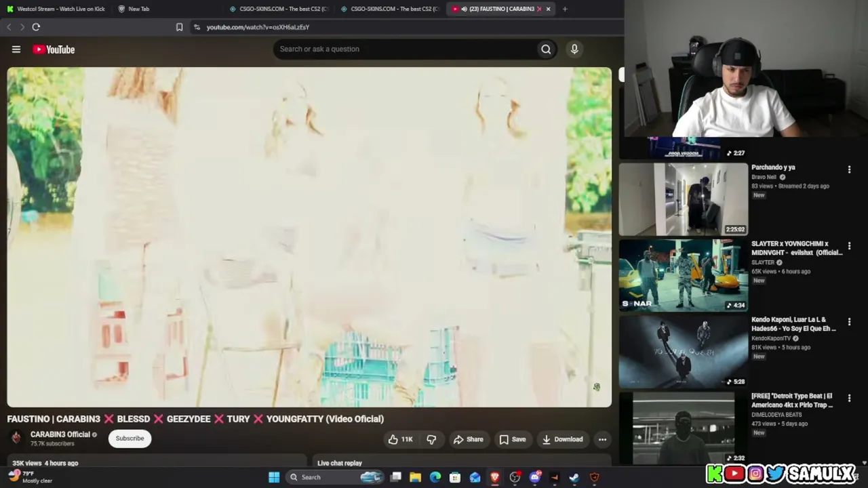The height and width of the screenshot is (488, 868).
Task: Open Steam from the taskbar
Action: pyautogui.click(x=574, y=477)
